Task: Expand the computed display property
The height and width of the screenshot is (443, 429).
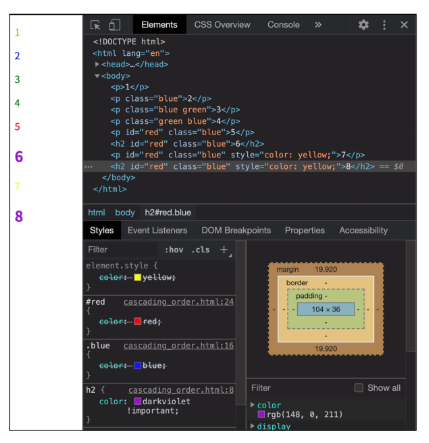Action: click(x=253, y=426)
